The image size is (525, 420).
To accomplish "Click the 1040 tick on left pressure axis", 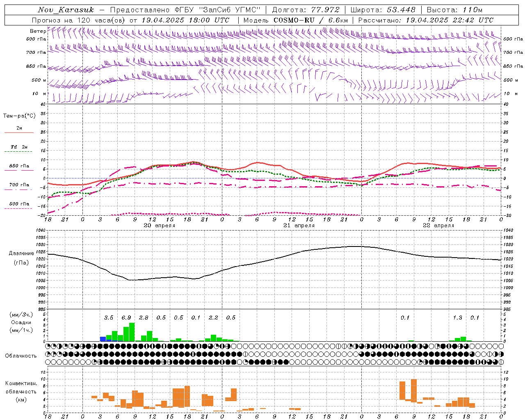I will 41,230.
